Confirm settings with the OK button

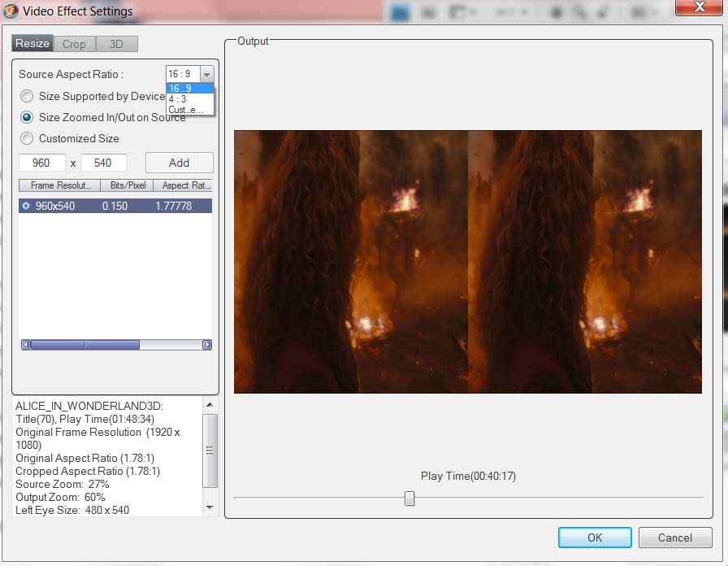click(x=595, y=538)
